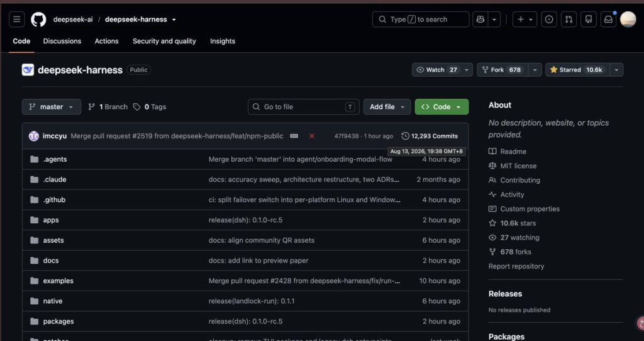Viewport: 644px width, 341px height.
Task: Switch to the Discussions tab
Action: [62, 41]
